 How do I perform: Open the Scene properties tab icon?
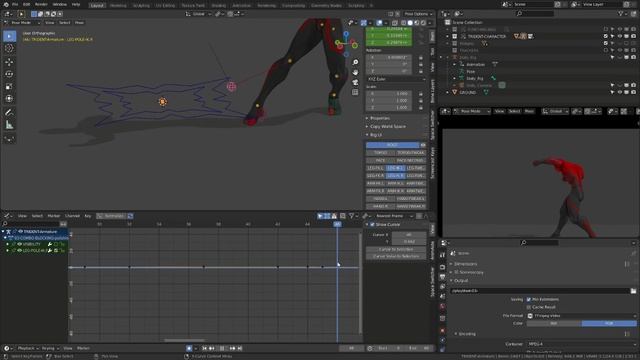[x=442, y=297]
